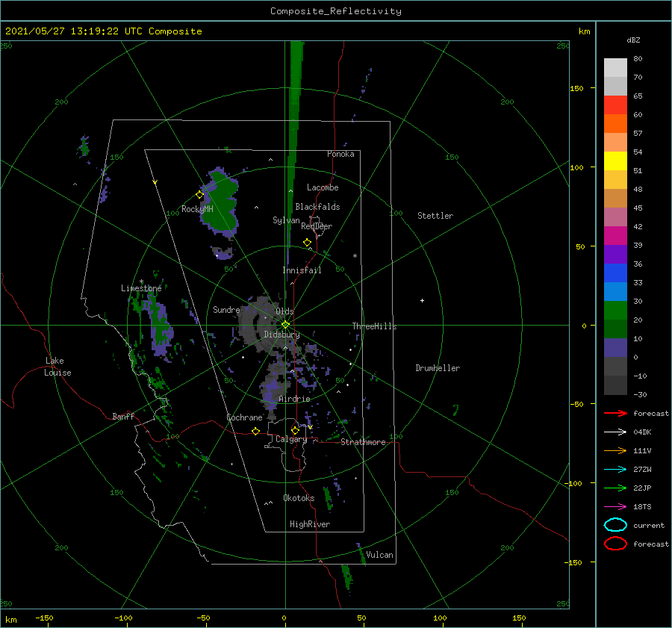Click the Cochrane label
This screenshot has height=628, width=672.
coord(244,417)
